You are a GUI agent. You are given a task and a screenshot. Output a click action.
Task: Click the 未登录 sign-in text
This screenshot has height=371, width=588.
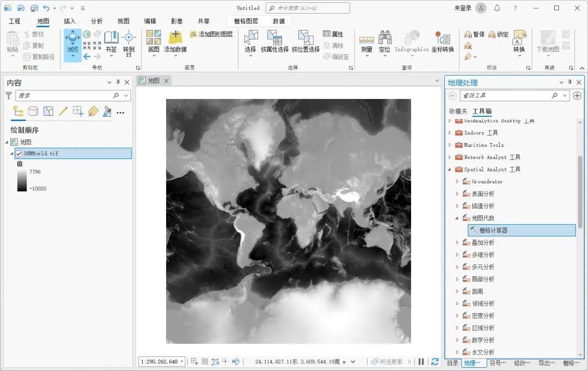click(x=462, y=8)
